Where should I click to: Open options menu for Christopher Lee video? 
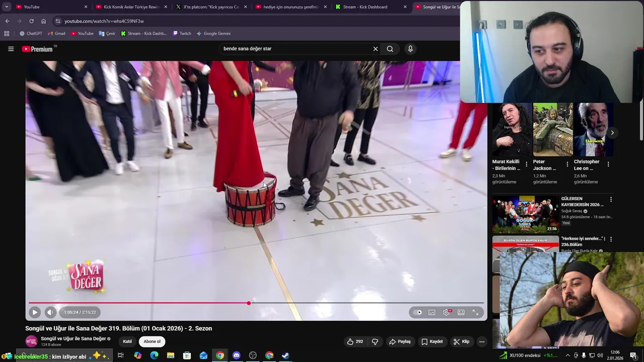608,164
